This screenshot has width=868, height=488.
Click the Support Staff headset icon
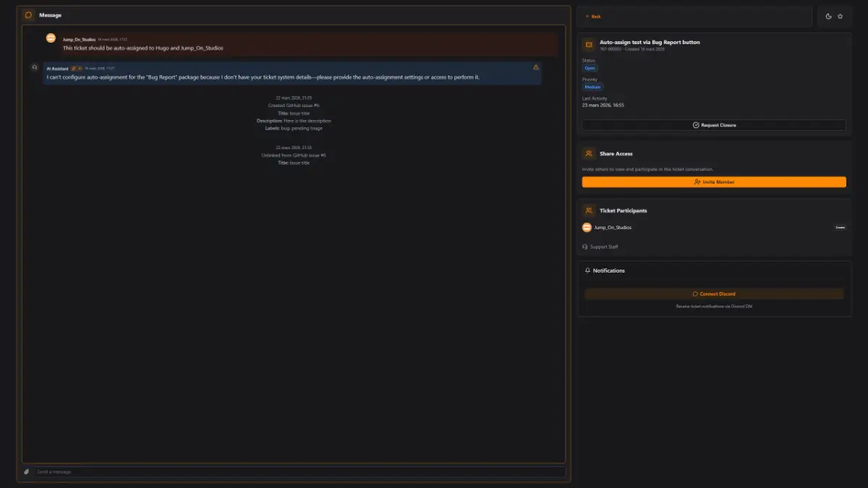[585, 247]
